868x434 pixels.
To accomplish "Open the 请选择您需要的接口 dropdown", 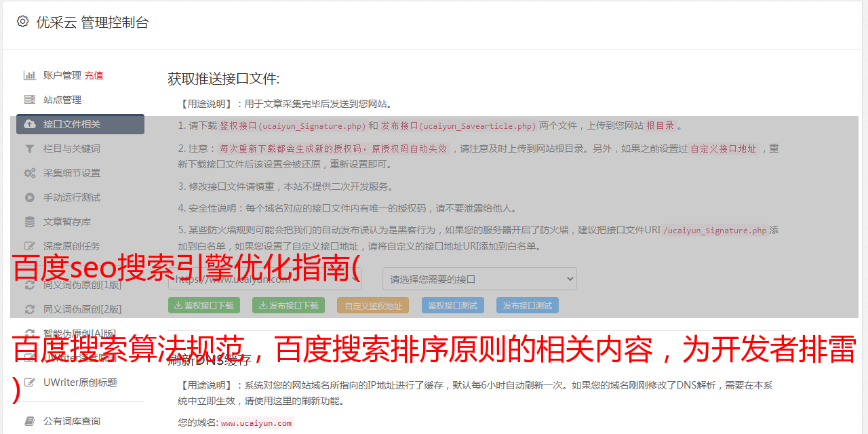I will (479, 279).
